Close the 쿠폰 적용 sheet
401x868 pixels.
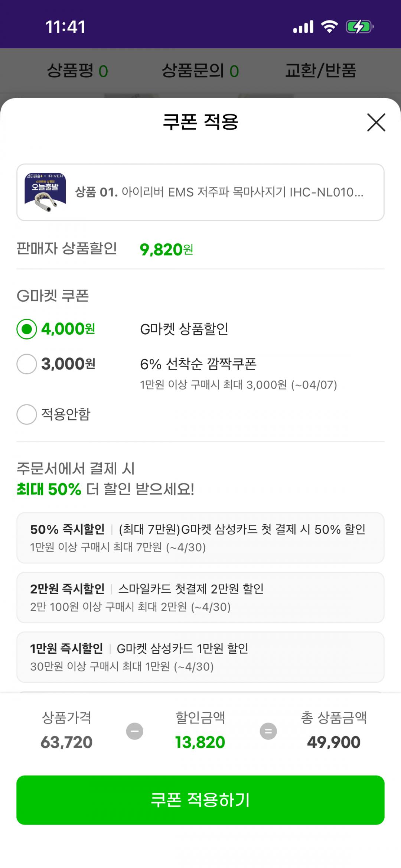coord(376,123)
